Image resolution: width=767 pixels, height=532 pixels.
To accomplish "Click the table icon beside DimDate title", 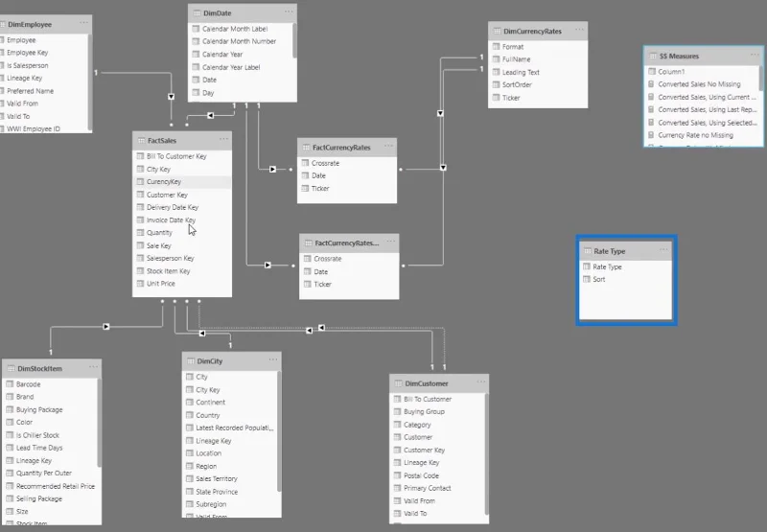I will click(x=197, y=13).
